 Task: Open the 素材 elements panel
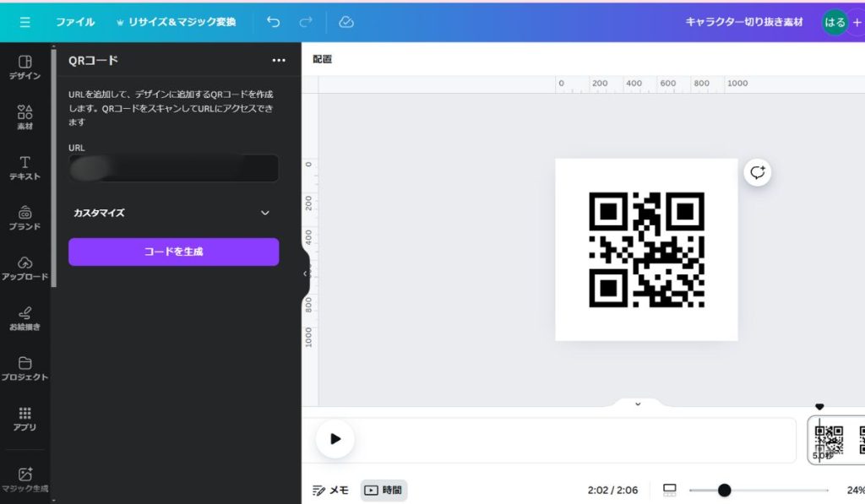coord(24,117)
